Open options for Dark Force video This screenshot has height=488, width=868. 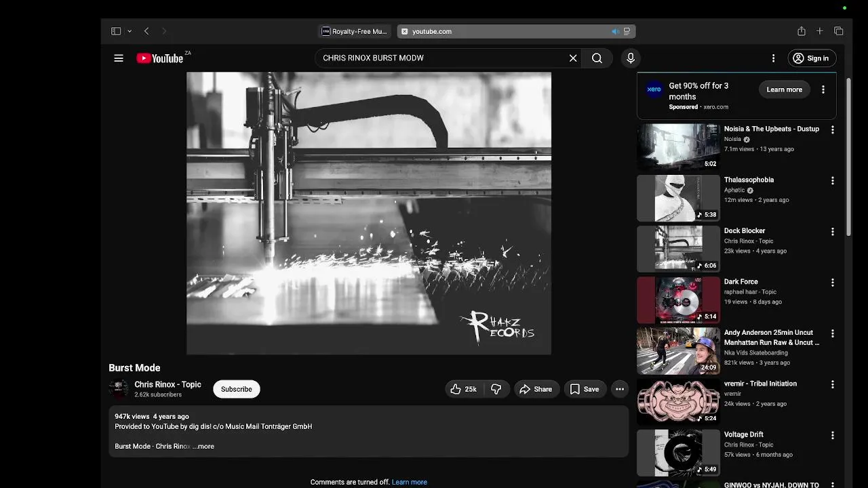(833, 283)
